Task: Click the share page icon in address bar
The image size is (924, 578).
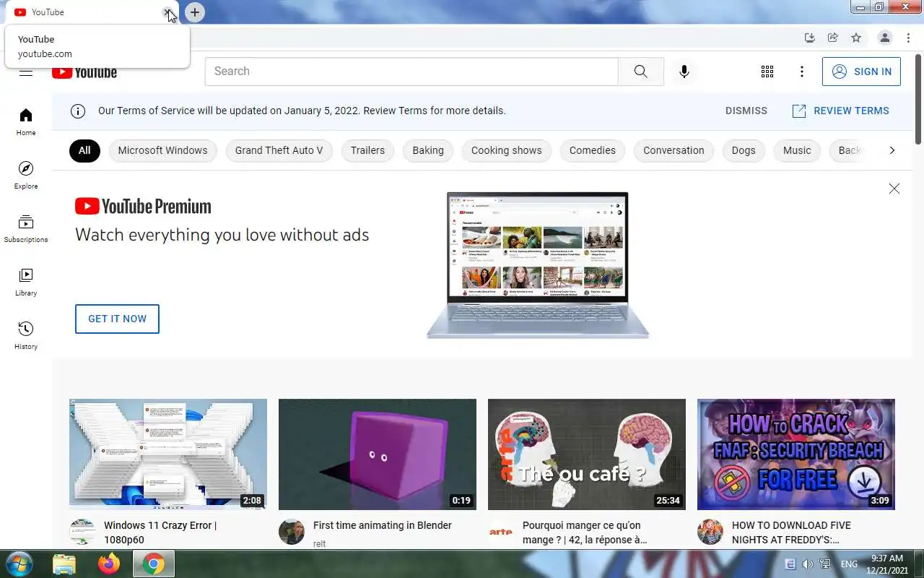Action: (833, 38)
